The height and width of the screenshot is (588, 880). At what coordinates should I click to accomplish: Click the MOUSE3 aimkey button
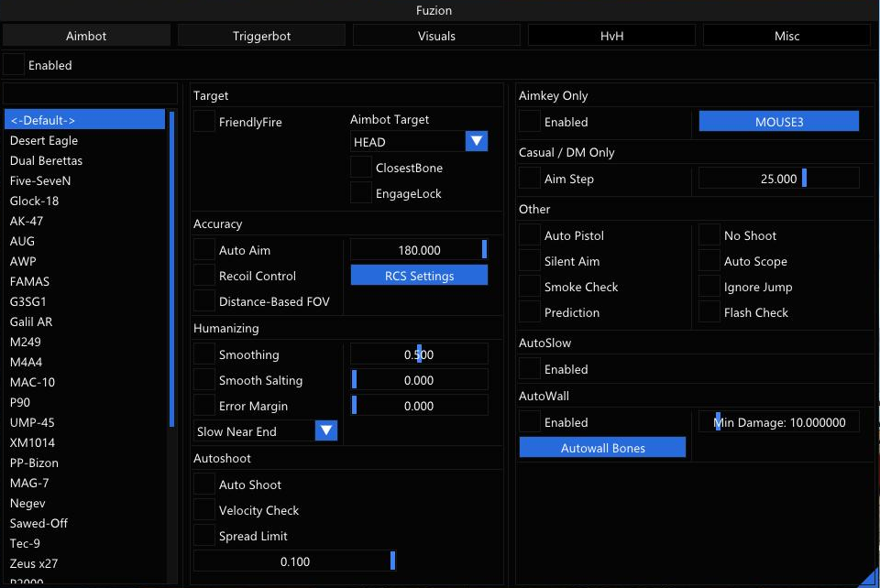coord(779,122)
